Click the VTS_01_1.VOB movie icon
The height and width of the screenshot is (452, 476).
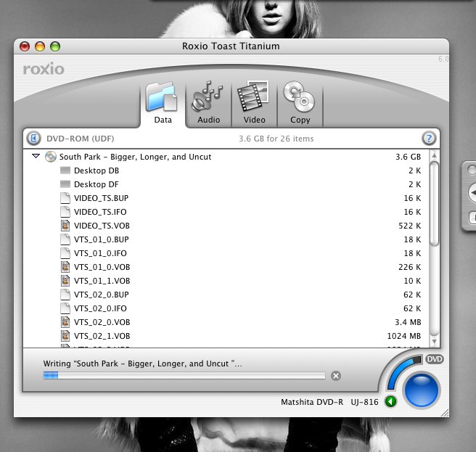(65, 281)
